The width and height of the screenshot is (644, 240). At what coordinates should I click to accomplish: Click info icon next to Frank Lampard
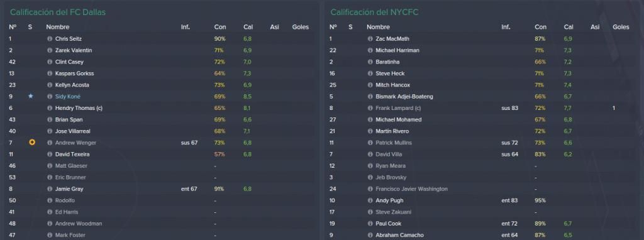[370, 108]
